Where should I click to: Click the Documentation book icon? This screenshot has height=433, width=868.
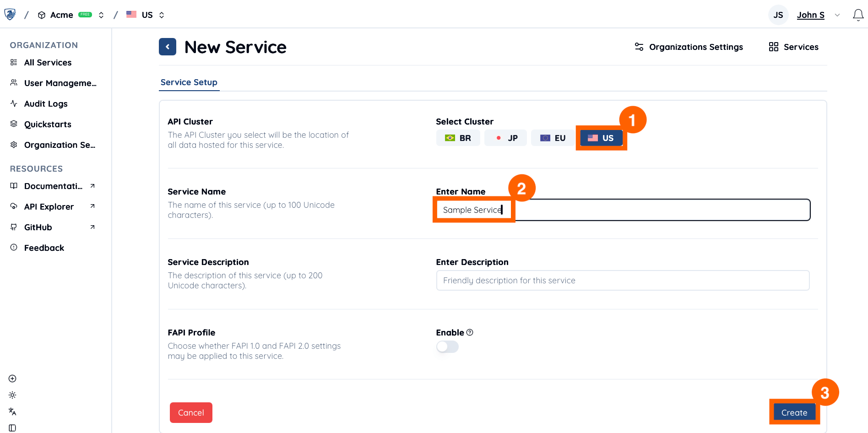14,186
